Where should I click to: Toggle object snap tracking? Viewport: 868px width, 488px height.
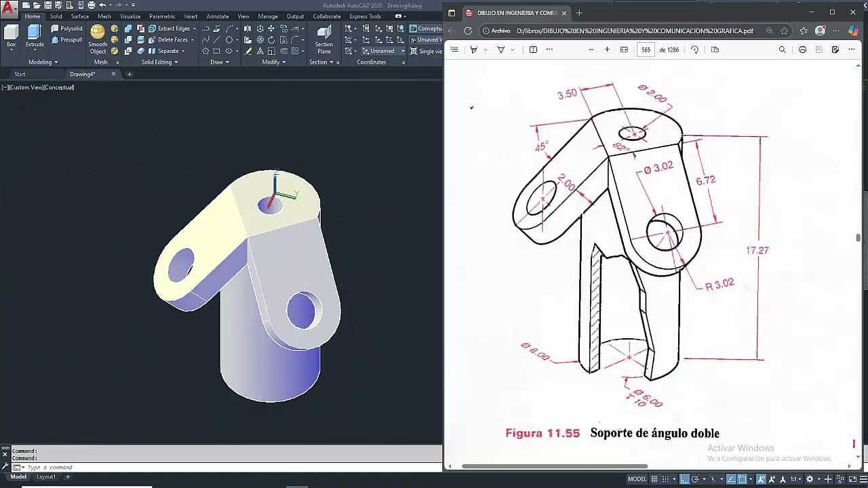coord(731,479)
